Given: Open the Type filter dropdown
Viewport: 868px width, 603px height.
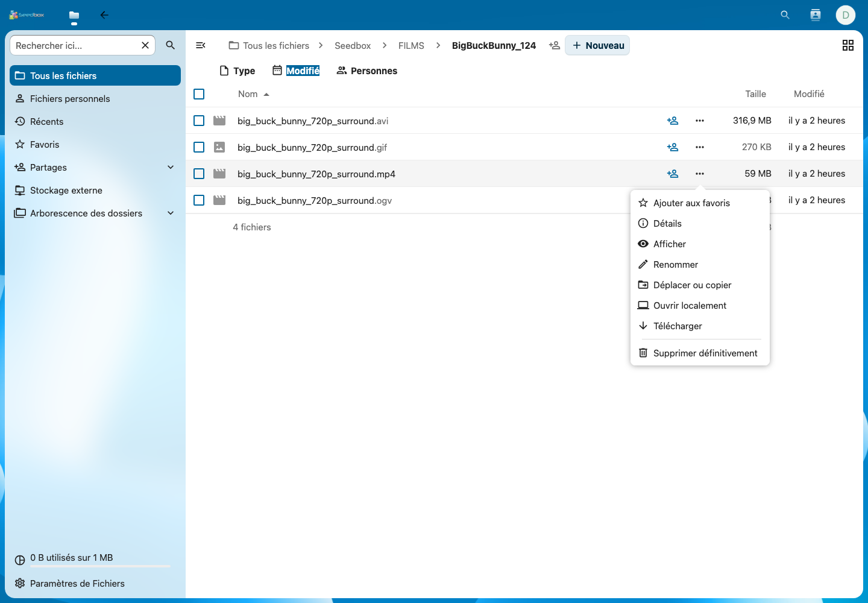Looking at the screenshot, I should [x=237, y=71].
